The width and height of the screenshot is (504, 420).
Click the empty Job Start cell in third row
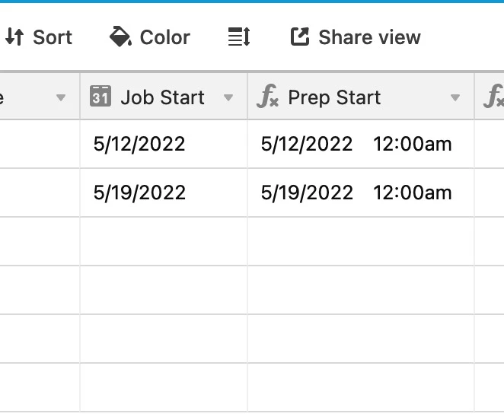tap(163, 241)
